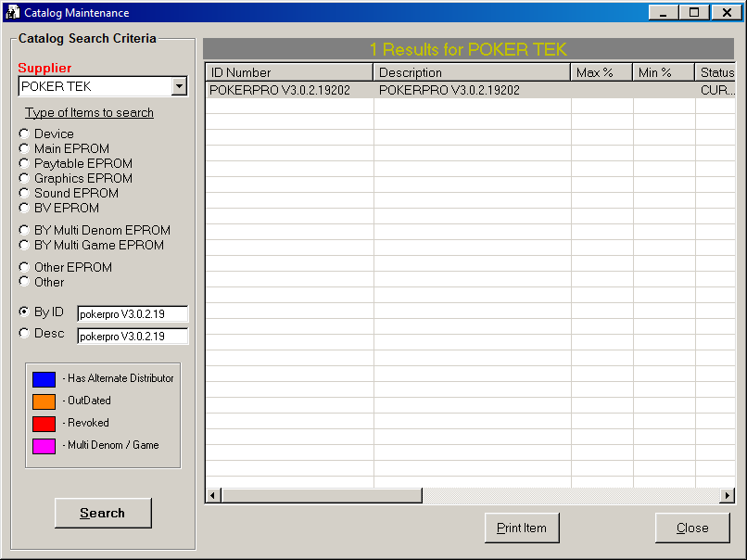Click the horizontal scrollbar thumb
747x560 pixels.
322,496
